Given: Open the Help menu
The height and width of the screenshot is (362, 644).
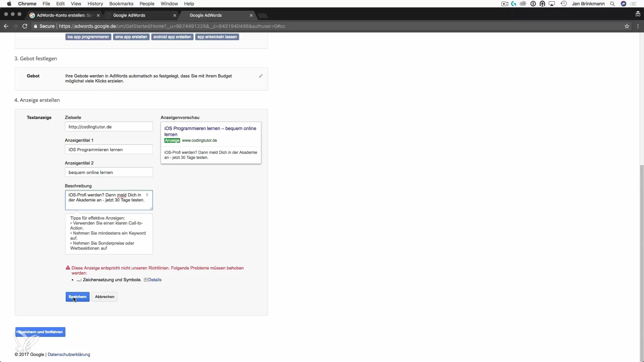Looking at the screenshot, I should [189, 4].
